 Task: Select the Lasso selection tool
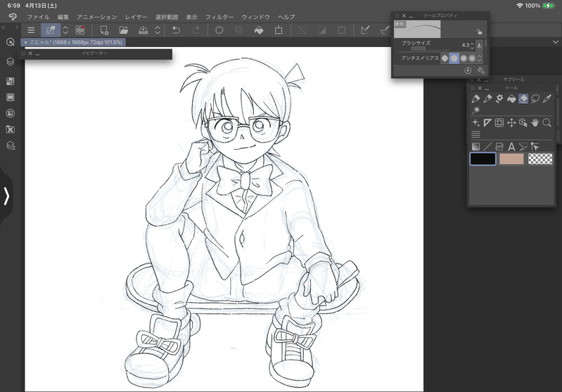point(535,98)
